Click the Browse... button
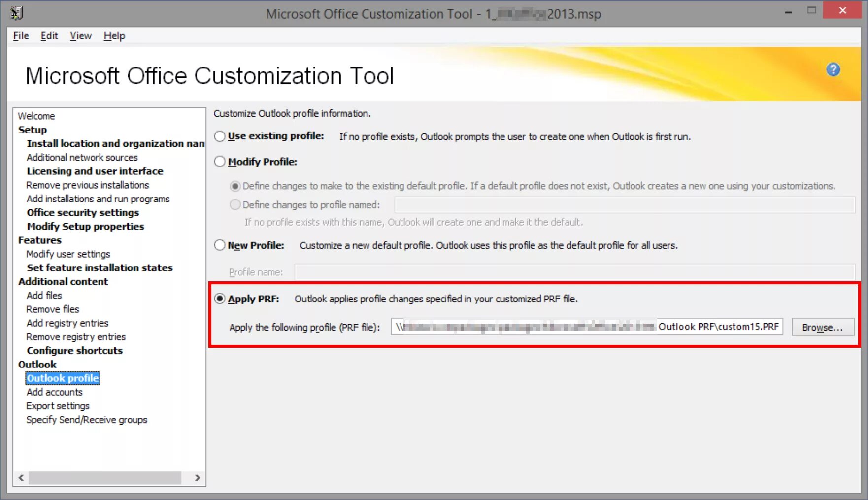Viewport: 868px width, 500px height. click(x=823, y=327)
